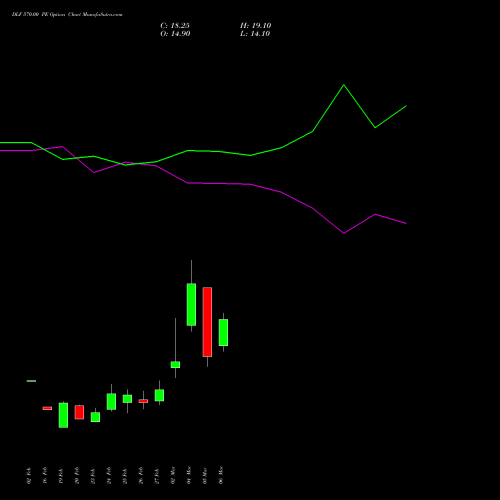This screenshot has height=500, width=500.
Task: Select the 24 Feb green candlestick
Action: pyautogui.click(x=111, y=401)
